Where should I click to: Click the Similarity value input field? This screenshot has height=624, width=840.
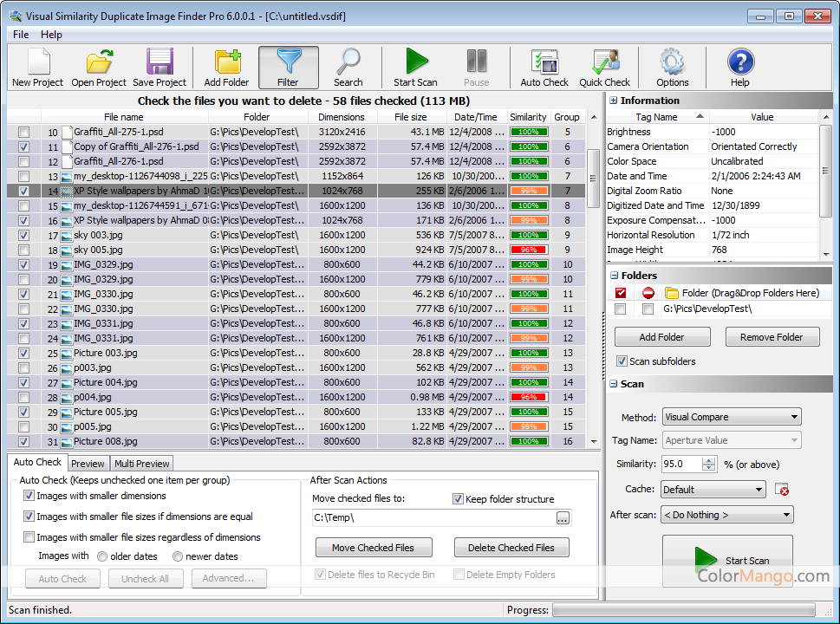[682, 464]
